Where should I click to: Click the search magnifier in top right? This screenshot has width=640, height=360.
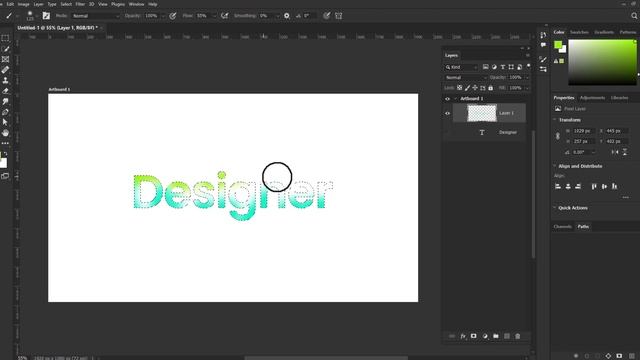[634, 16]
